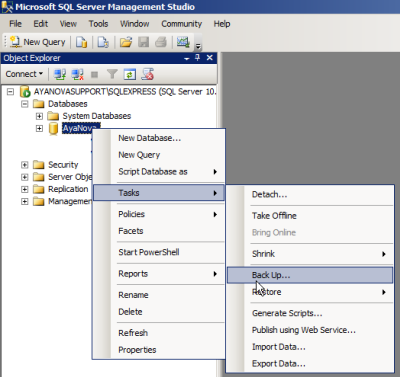Click the server-with-red-mark icon in Object Explorer toolbar
This screenshot has height=377, width=400.
147,74
